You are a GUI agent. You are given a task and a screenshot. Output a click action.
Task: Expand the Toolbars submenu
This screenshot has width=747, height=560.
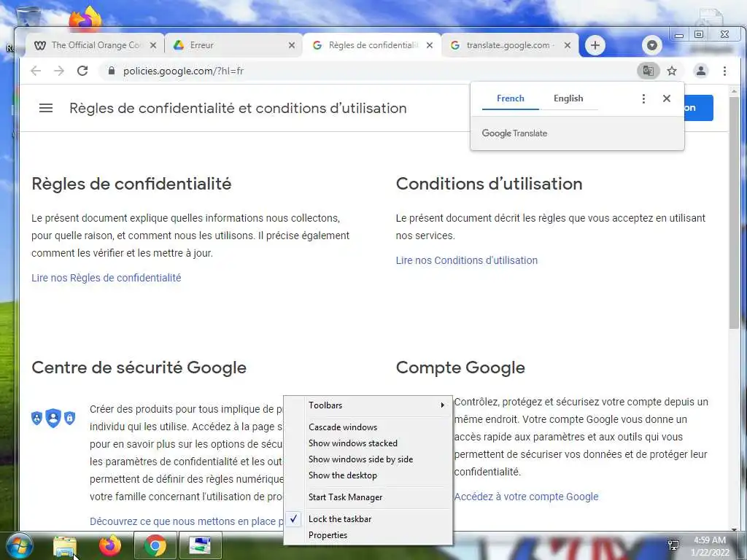(x=368, y=405)
